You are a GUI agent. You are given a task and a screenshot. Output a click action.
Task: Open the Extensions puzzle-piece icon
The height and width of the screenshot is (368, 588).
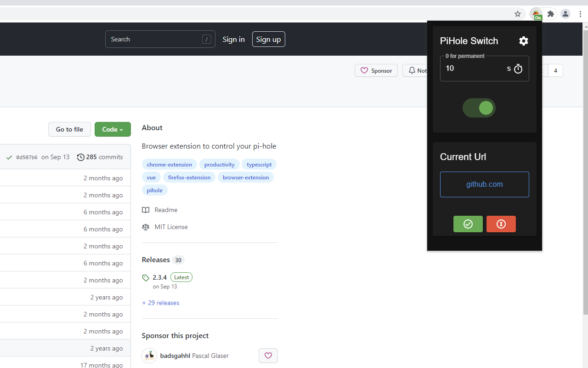[x=550, y=14]
